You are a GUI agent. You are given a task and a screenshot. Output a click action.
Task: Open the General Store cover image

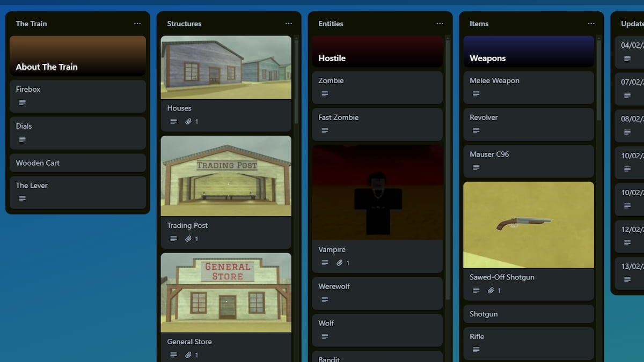click(x=226, y=292)
